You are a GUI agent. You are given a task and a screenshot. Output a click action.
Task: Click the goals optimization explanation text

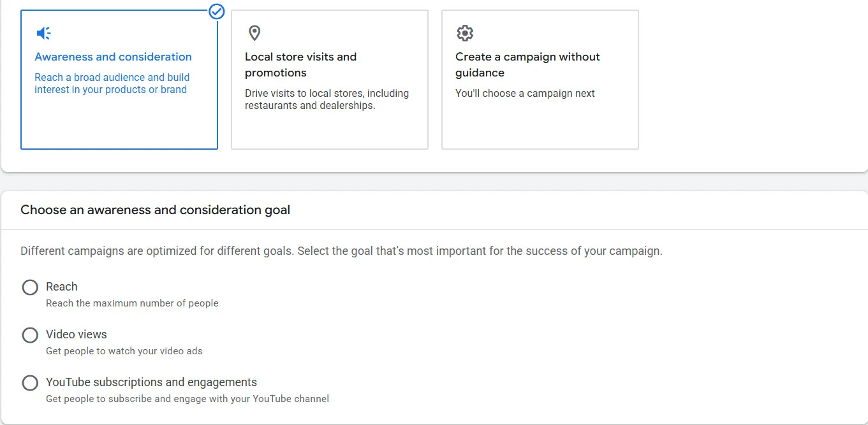coord(341,250)
